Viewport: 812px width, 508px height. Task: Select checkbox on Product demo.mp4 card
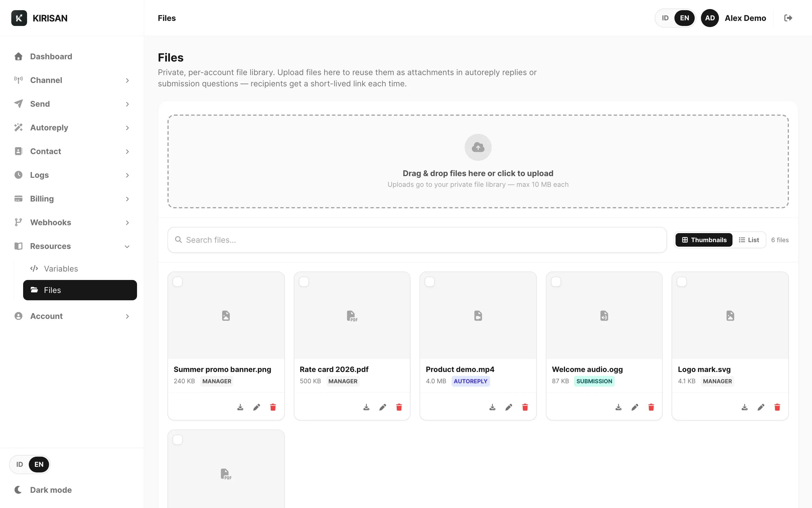(x=430, y=282)
